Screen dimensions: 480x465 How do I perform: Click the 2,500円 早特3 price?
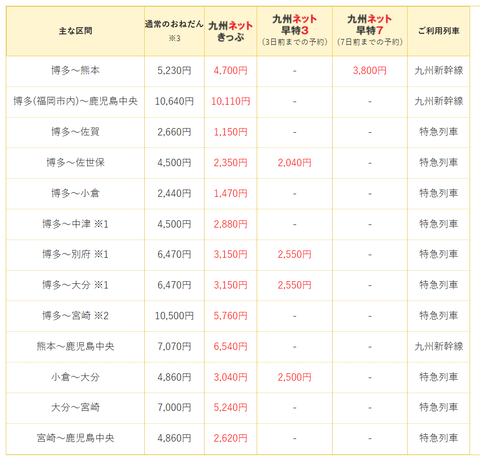(294, 377)
